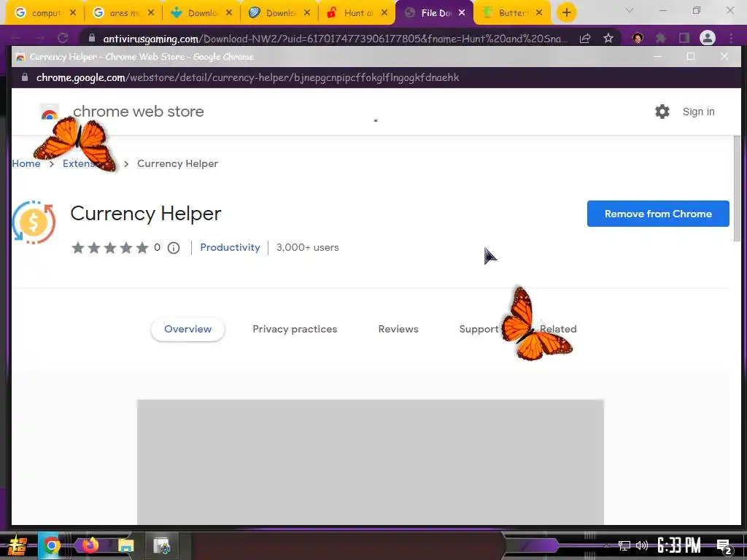
Task: Open Chrome Web Store settings gear
Action: point(662,112)
